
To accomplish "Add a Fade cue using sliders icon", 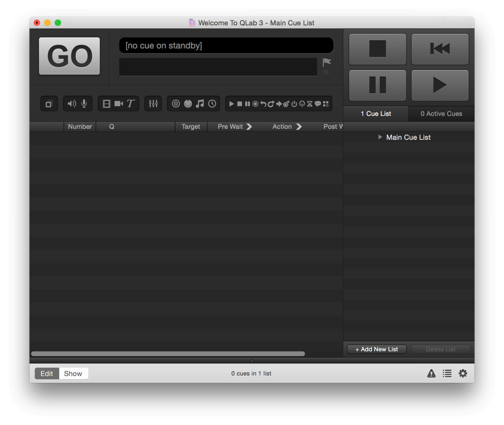I will (x=153, y=104).
